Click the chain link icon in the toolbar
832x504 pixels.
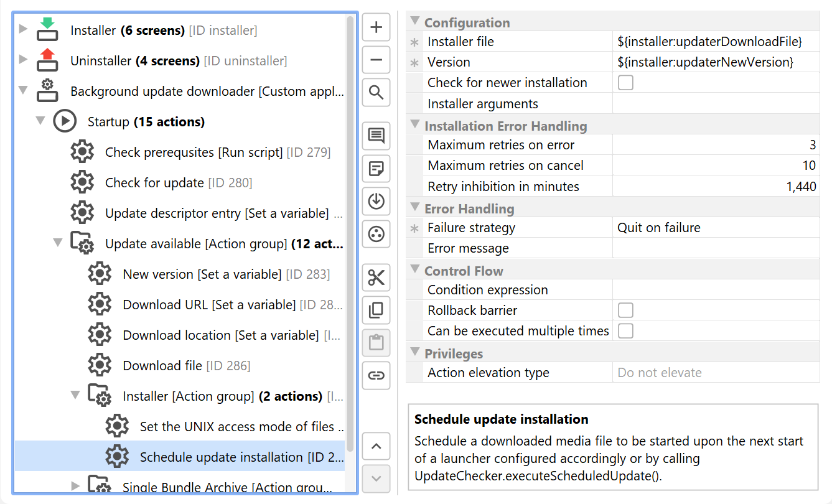click(x=376, y=375)
